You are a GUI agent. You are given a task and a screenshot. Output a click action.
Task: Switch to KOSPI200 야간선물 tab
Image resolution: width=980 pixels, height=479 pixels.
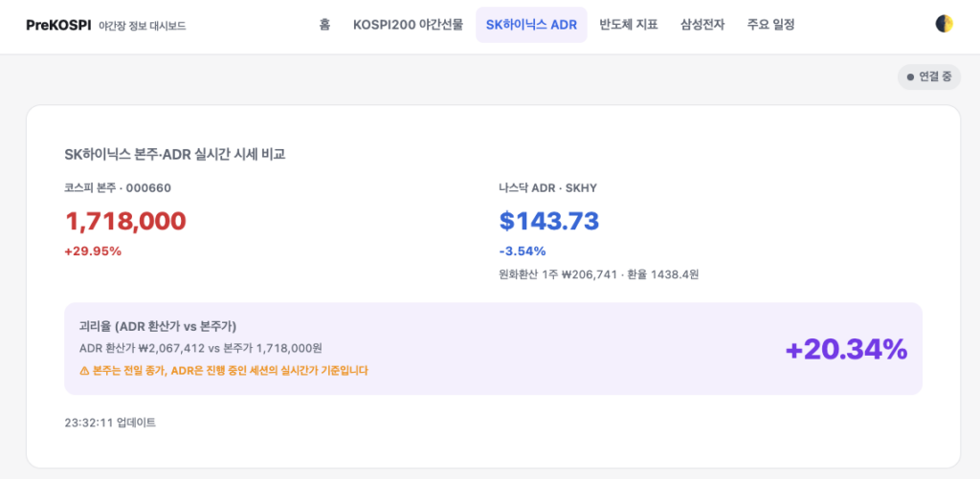point(408,25)
